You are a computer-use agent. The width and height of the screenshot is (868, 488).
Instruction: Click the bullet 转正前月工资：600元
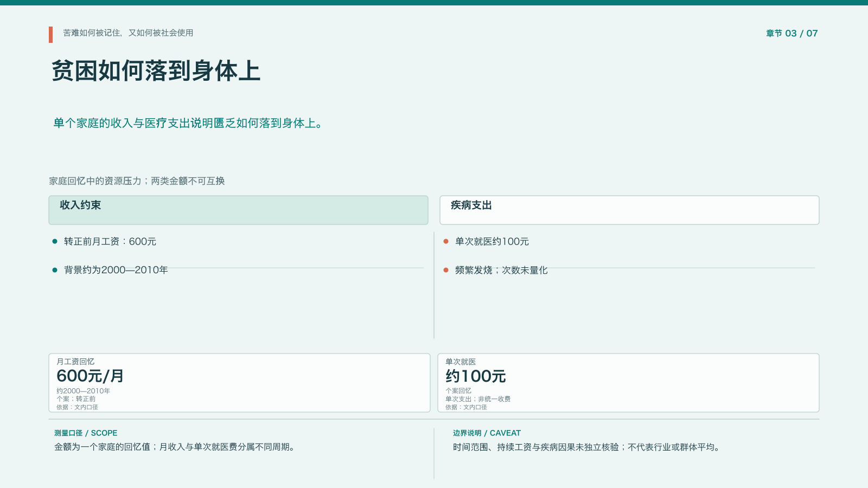tap(110, 241)
